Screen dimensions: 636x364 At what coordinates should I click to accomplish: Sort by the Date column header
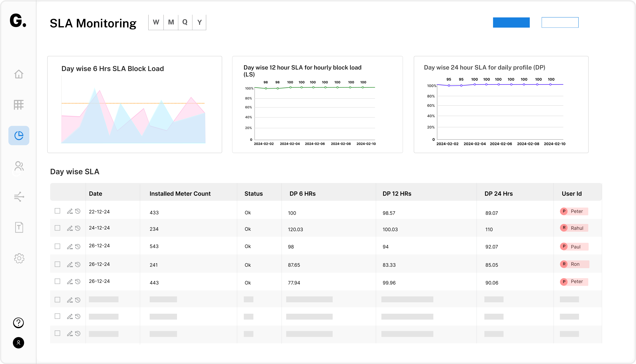click(x=96, y=194)
